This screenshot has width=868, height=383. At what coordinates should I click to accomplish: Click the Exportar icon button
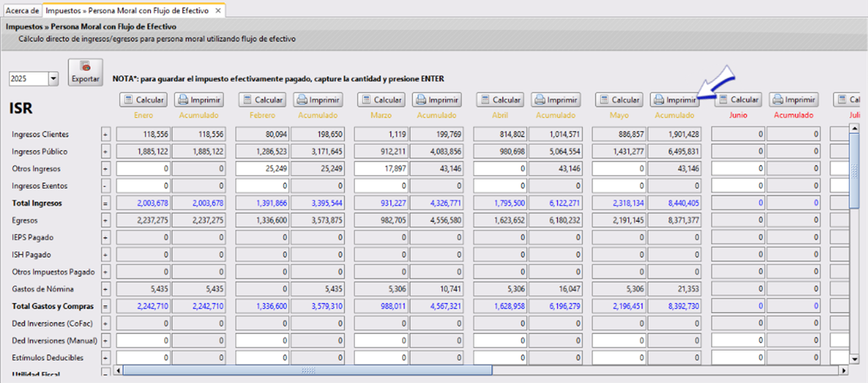point(85,72)
